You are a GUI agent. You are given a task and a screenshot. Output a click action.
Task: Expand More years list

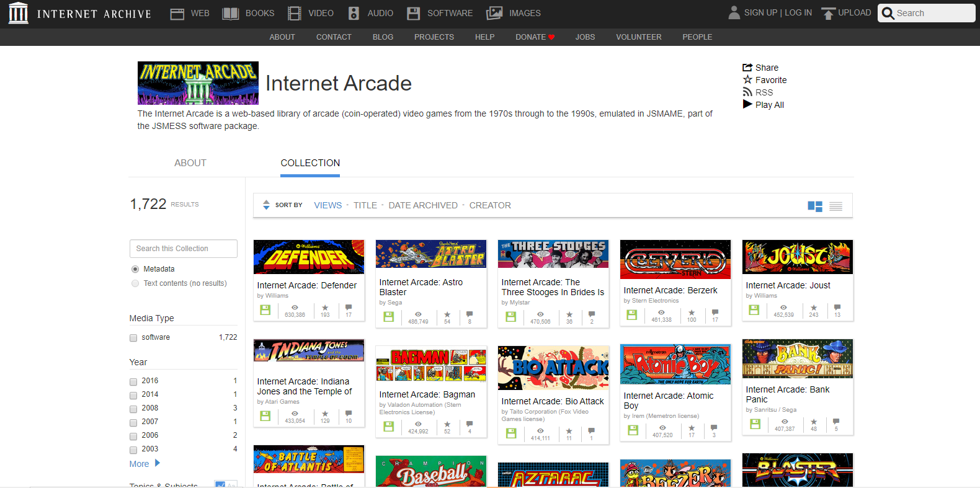(145, 464)
